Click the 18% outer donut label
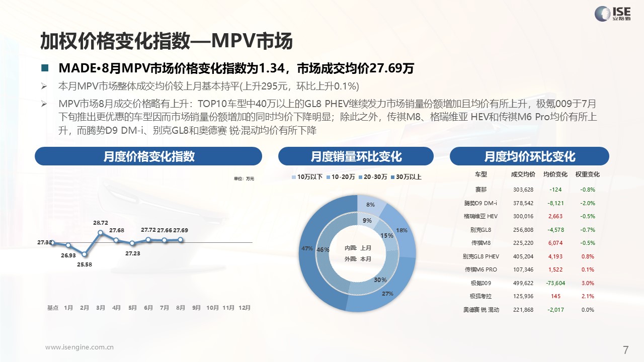Screen dimensions: 644x362 tap(402, 230)
